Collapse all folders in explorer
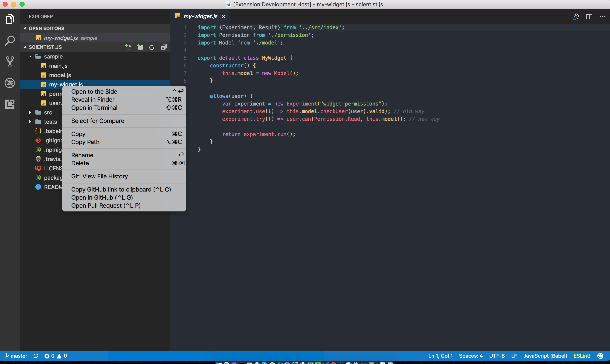 point(164,47)
